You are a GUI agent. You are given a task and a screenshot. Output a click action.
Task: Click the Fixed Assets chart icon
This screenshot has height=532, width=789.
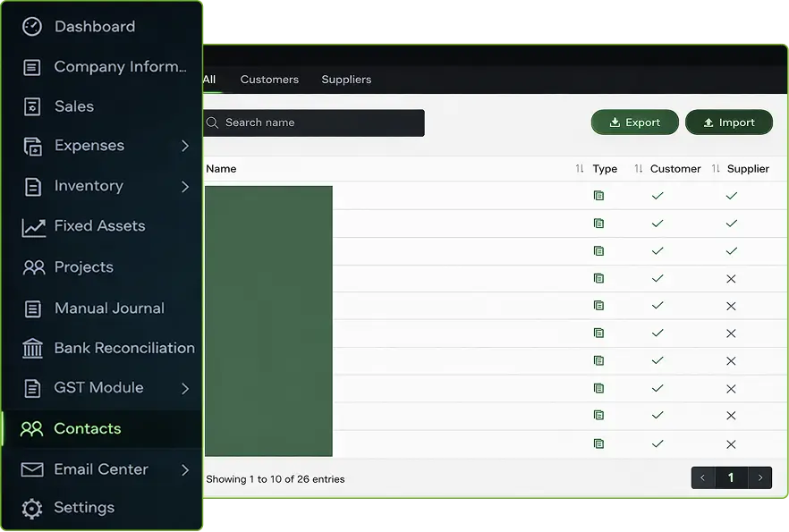point(33,227)
